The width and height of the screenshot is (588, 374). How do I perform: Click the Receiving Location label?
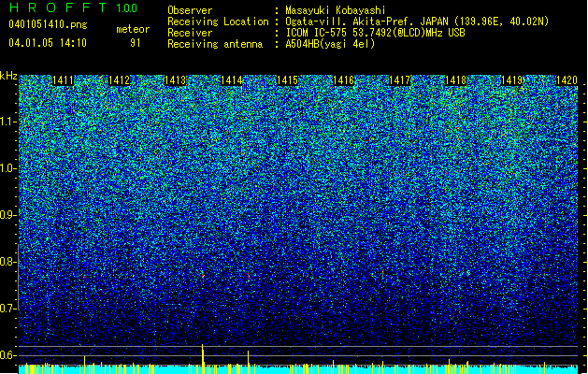(218, 22)
